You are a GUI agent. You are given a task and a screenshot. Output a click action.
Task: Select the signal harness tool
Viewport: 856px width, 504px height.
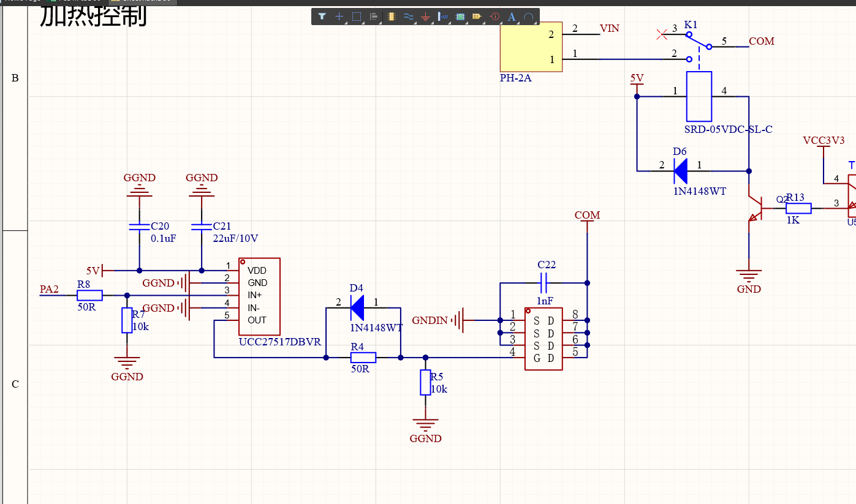[x=443, y=17]
